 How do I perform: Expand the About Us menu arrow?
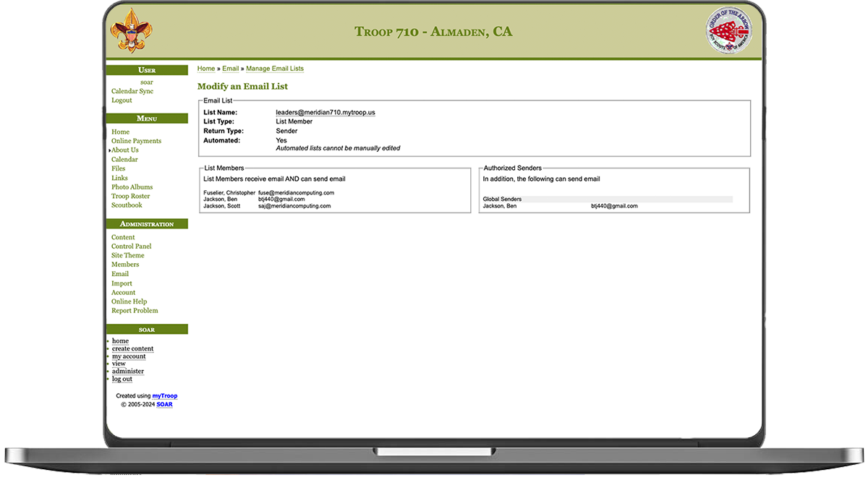(109, 150)
